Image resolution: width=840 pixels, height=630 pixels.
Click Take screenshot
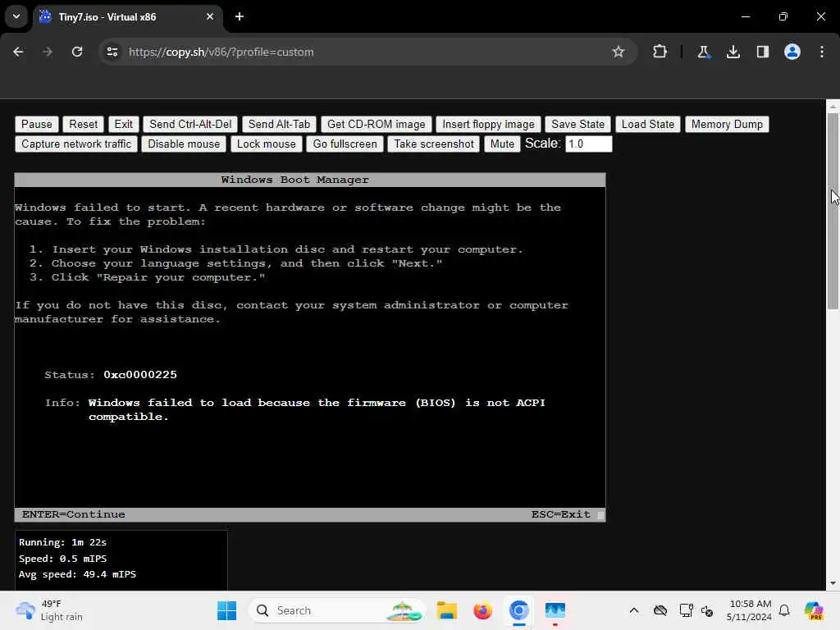pyautogui.click(x=434, y=144)
